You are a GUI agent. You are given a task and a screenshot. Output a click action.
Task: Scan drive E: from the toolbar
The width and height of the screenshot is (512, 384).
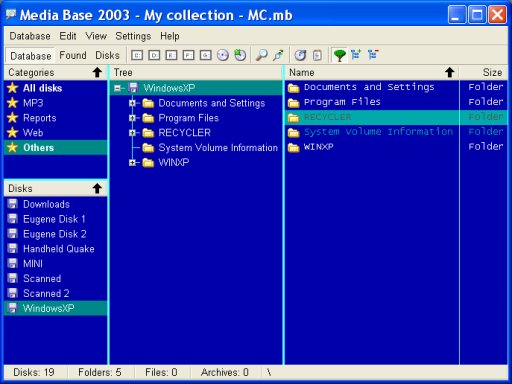[x=171, y=55]
